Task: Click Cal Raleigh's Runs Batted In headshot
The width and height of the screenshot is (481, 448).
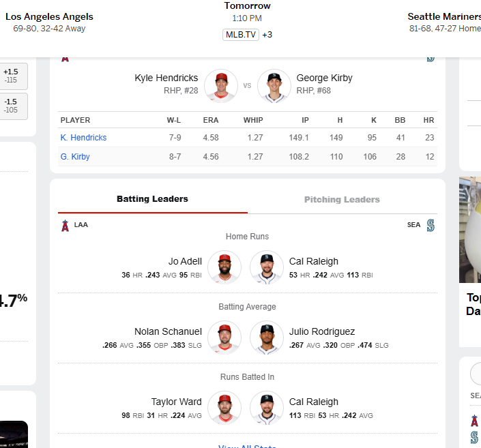Action: click(x=267, y=408)
